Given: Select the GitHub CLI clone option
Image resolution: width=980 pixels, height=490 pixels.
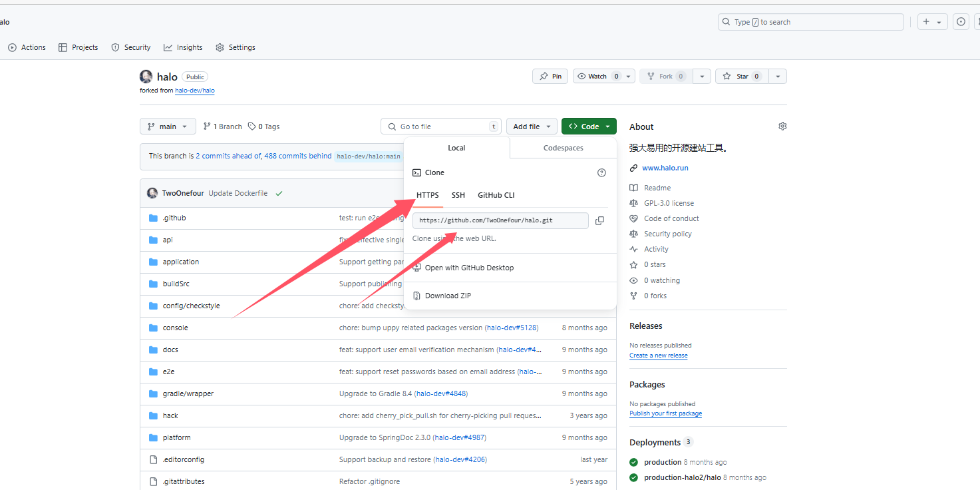Looking at the screenshot, I should coord(496,195).
